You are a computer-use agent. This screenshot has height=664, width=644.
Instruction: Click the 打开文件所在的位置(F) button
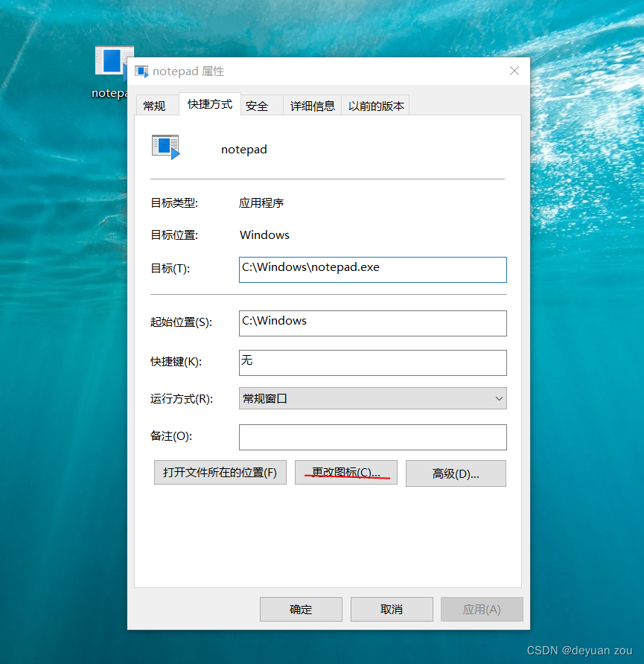tap(220, 473)
